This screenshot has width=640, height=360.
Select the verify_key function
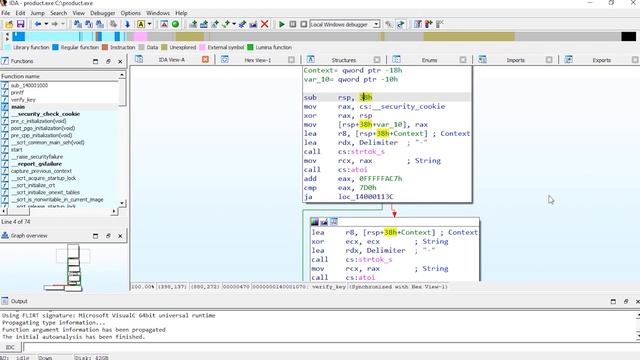point(23,100)
